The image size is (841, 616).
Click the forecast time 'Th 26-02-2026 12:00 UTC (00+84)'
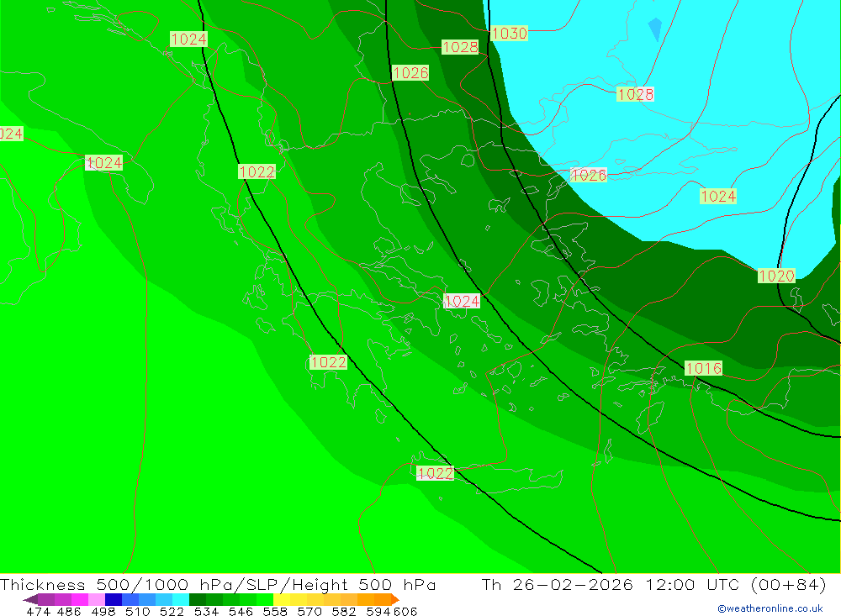pos(653,584)
